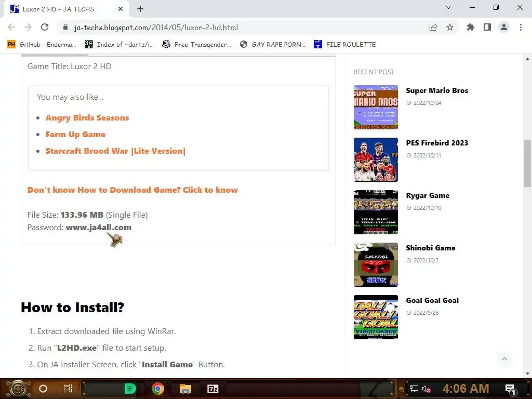Open 7-Zip from the taskbar
Screen dimensions: 532x399
212,389
